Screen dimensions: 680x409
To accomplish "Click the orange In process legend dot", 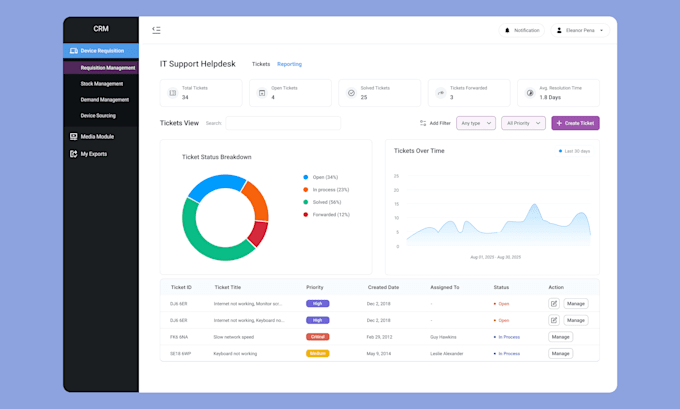I will coord(306,190).
